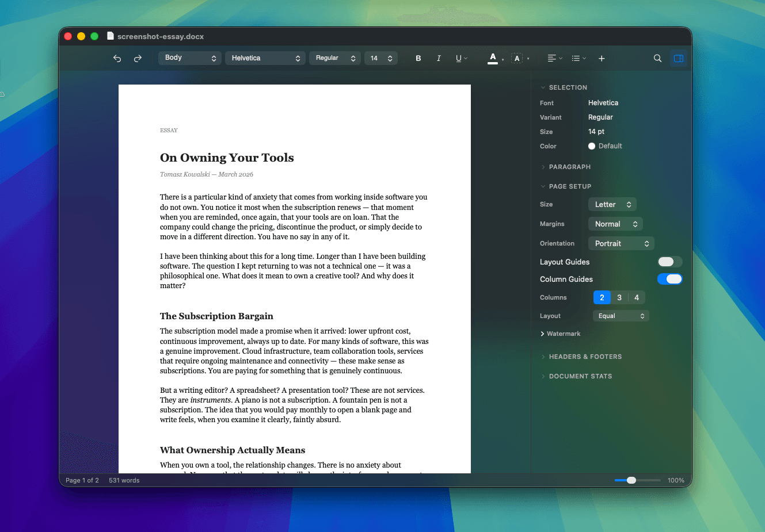This screenshot has height=532, width=765.
Task: Toggle bold formatting
Action: pos(418,58)
